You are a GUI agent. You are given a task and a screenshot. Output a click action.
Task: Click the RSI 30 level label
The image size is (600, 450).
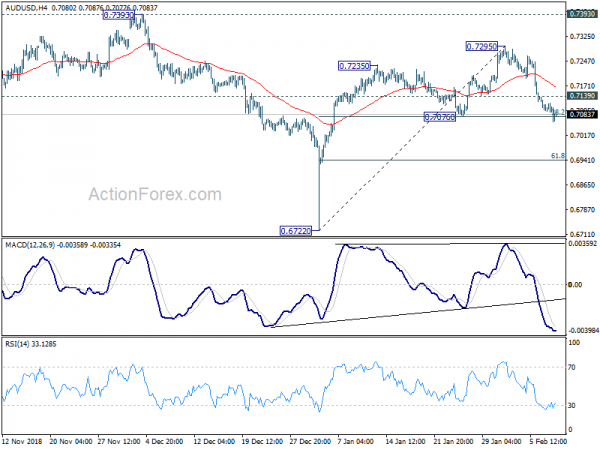pyautogui.click(x=571, y=405)
